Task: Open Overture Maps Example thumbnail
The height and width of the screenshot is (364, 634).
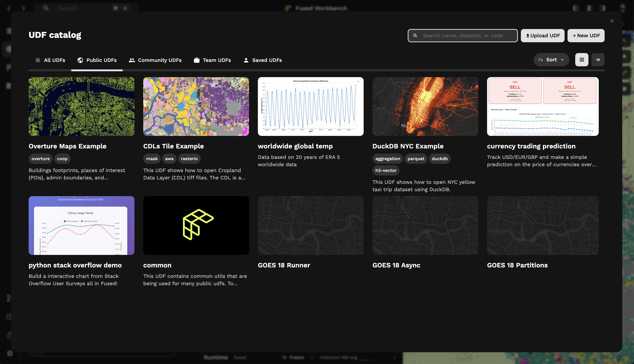Action: click(x=82, y=107)
